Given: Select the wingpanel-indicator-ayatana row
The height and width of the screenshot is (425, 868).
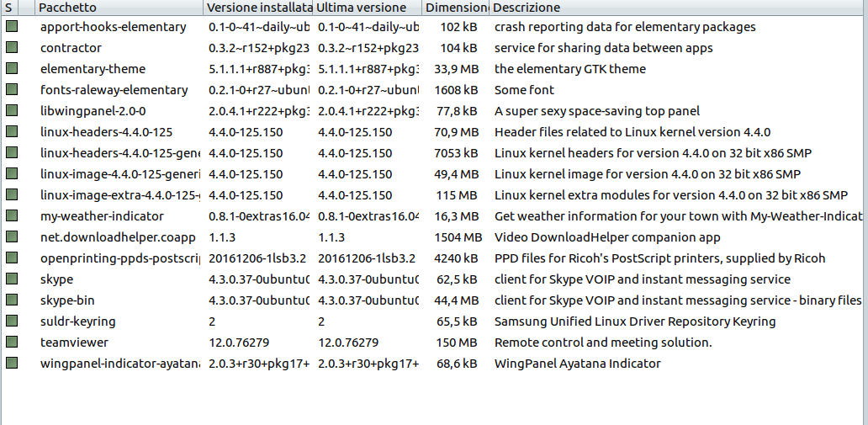Looking at the screenshot, I should pos(434,364).
